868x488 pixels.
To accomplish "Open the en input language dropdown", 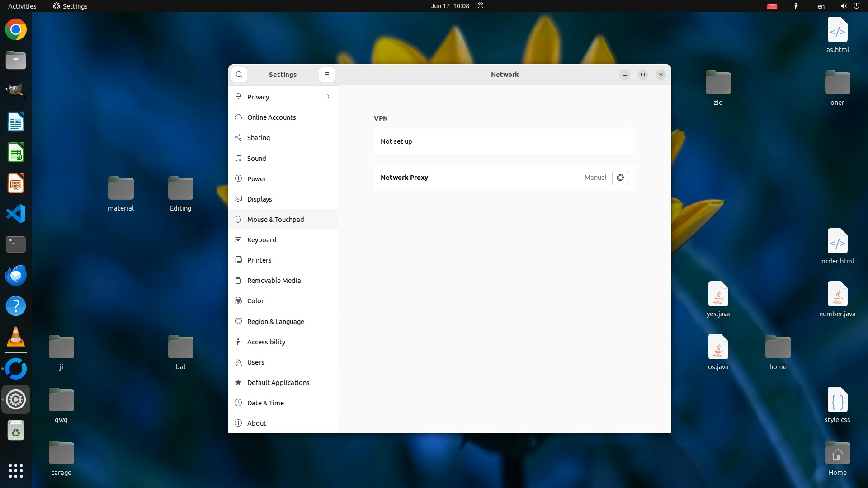I will click(821, 6).
